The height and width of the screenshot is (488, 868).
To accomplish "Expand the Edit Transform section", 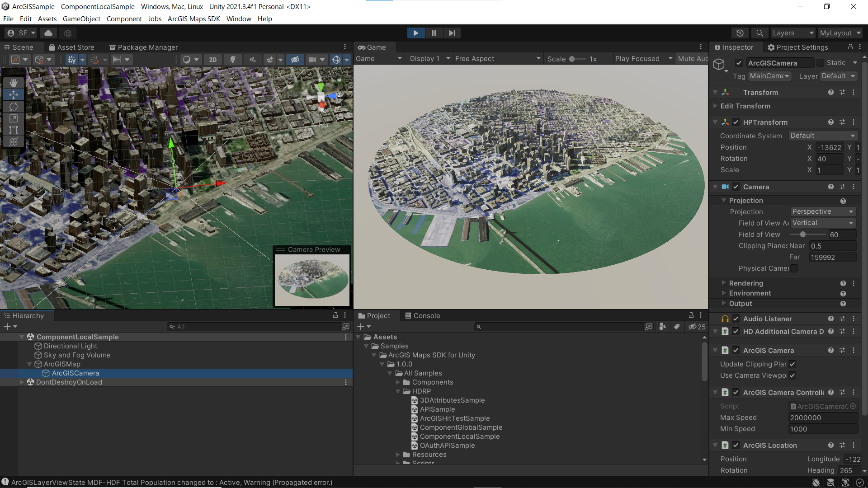I will (x=716, y=106).
